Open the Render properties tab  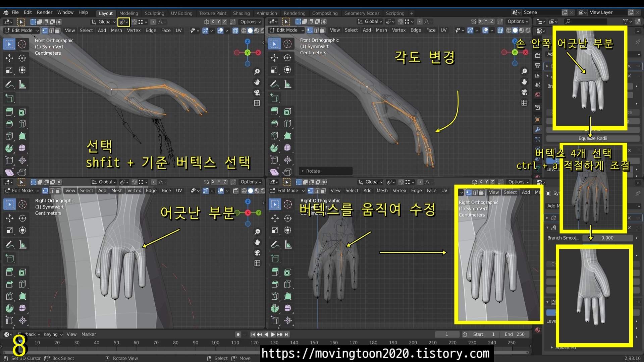[x=538, y=55]
